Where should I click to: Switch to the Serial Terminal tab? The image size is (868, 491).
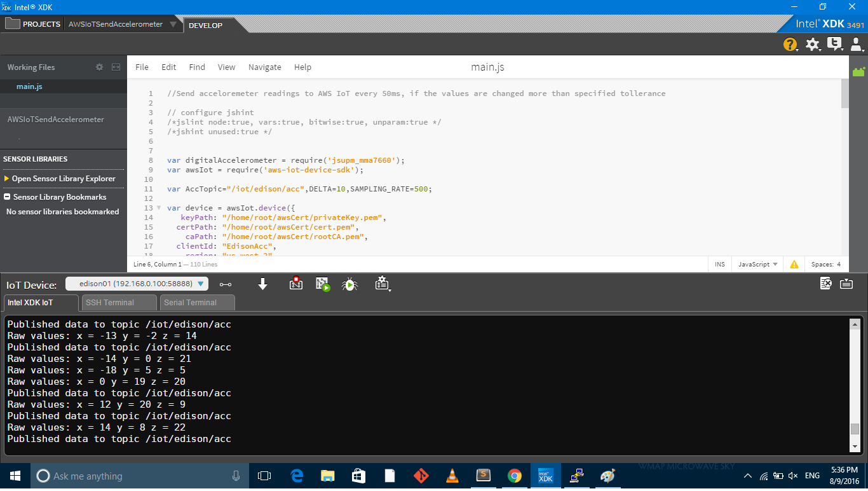point(197,303)
